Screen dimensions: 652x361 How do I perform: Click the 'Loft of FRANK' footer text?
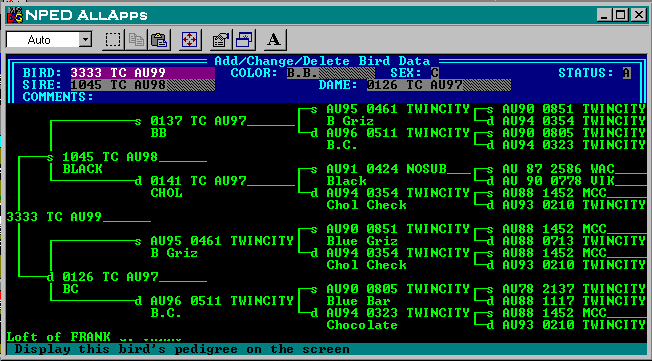[x=59, y=336]
